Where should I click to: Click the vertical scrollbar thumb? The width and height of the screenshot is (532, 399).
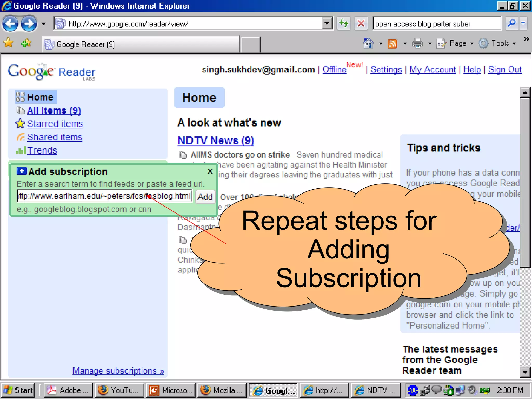pyautogui.click(x=525, y=182)
